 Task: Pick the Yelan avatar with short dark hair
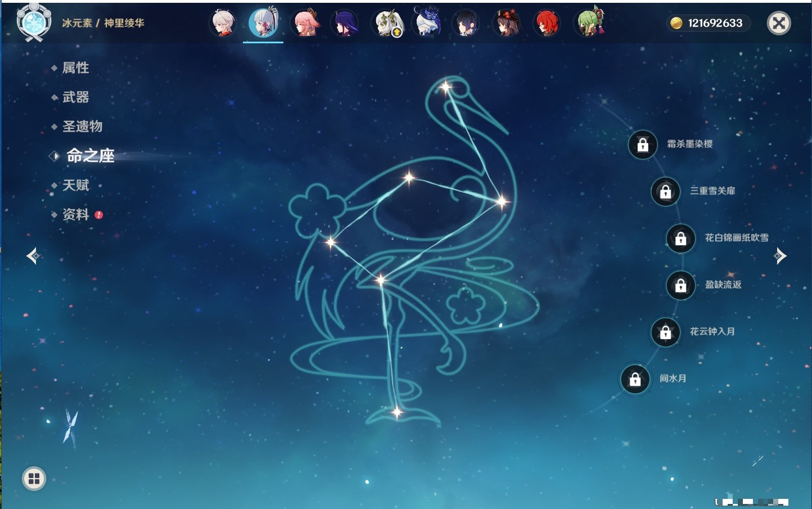coord(466,24)
